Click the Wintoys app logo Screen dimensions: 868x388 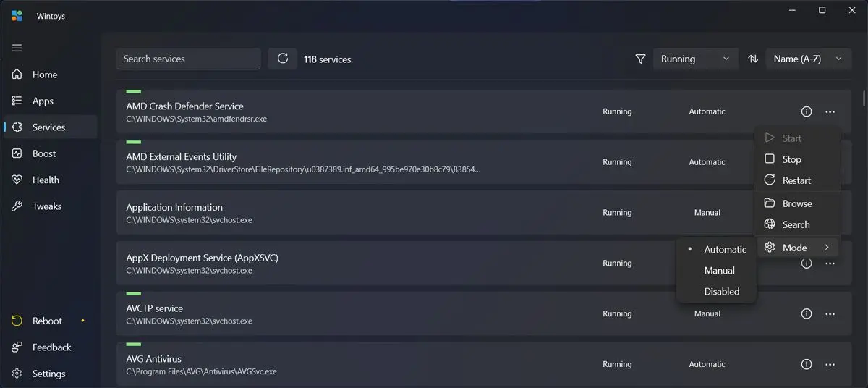click(x=17, y=16)
